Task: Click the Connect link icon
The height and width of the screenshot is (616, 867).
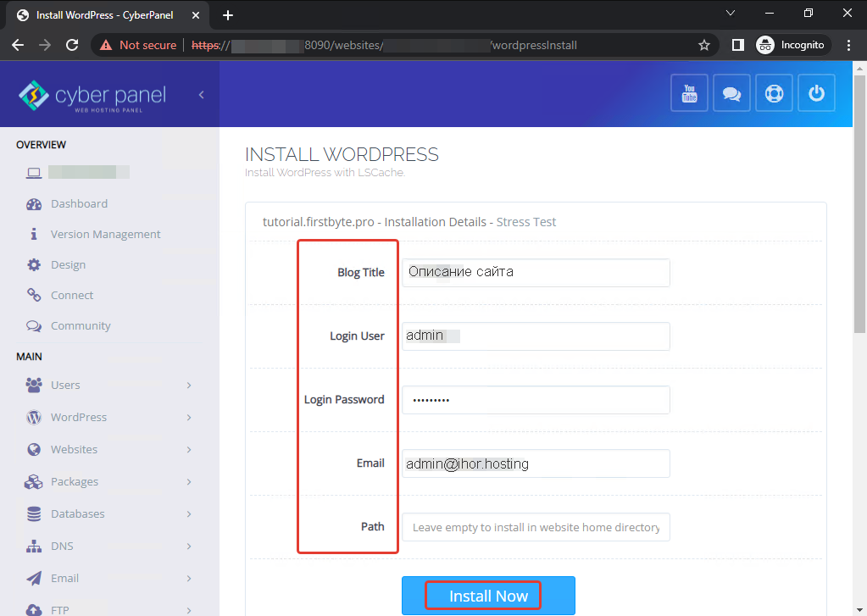Action: point(34,295)
